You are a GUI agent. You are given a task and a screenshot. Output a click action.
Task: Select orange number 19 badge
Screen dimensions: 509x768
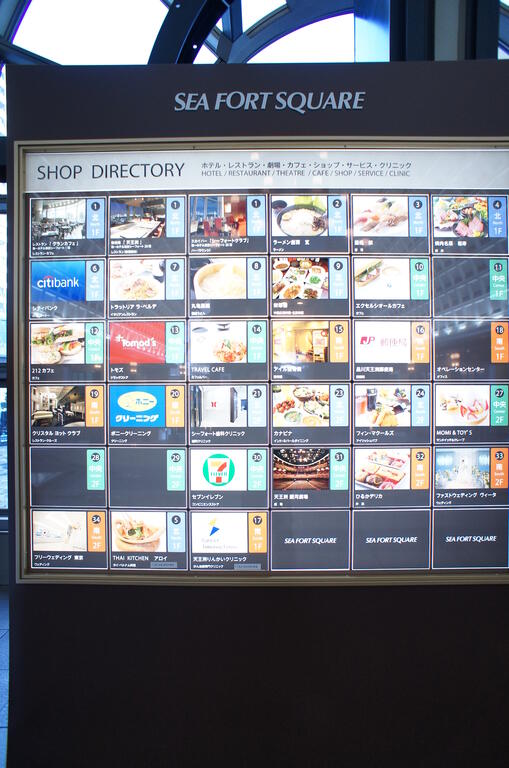[95, 407]
